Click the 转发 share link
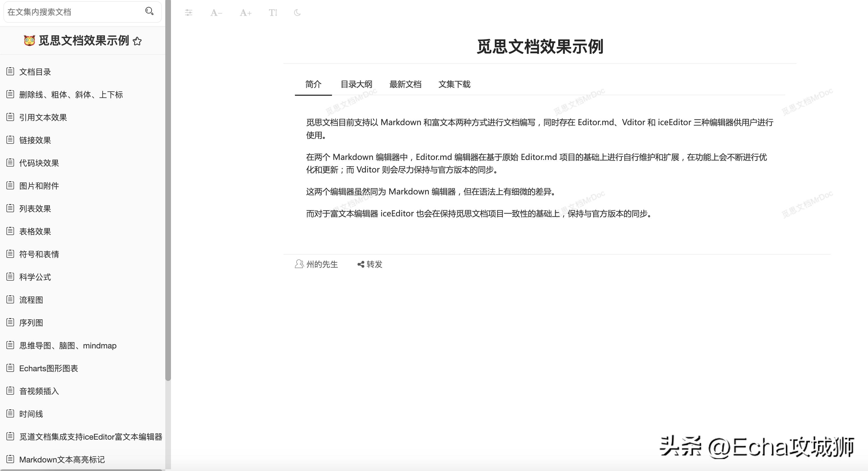 point(374,264)
